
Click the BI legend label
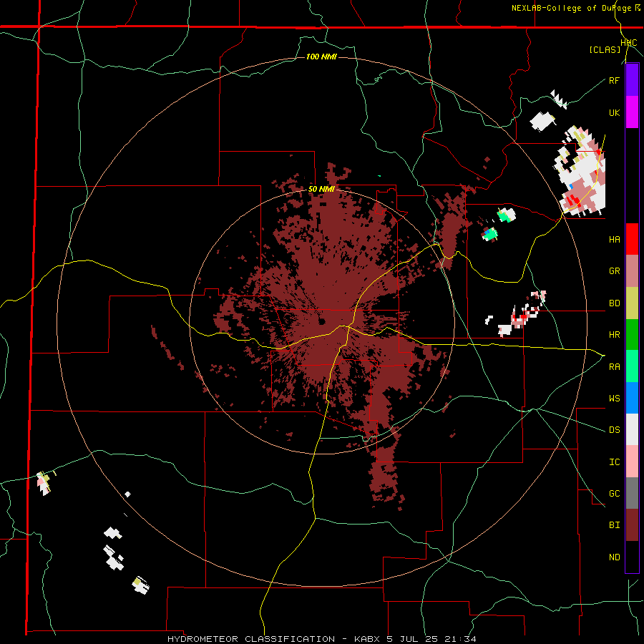click(614, 525)
